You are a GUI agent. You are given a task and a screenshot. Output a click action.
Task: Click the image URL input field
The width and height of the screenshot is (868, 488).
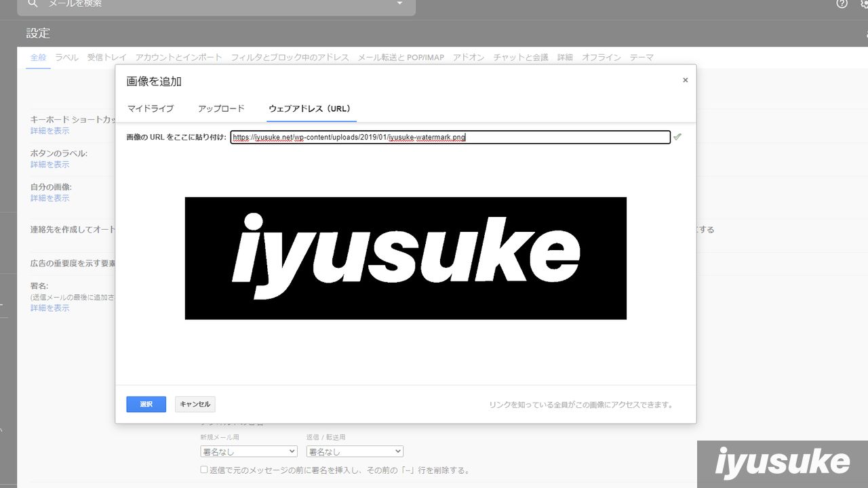point(450,137)
